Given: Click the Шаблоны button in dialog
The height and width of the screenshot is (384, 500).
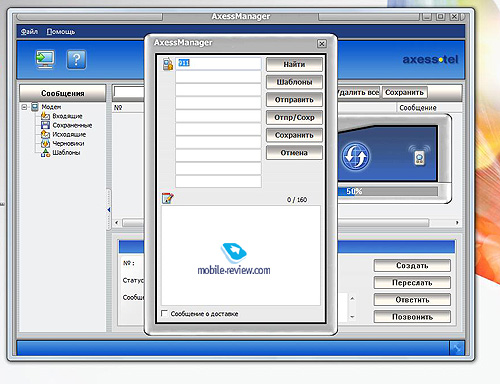Looking at the screenshot, I should pyautogui.click(x=294, y=82).
